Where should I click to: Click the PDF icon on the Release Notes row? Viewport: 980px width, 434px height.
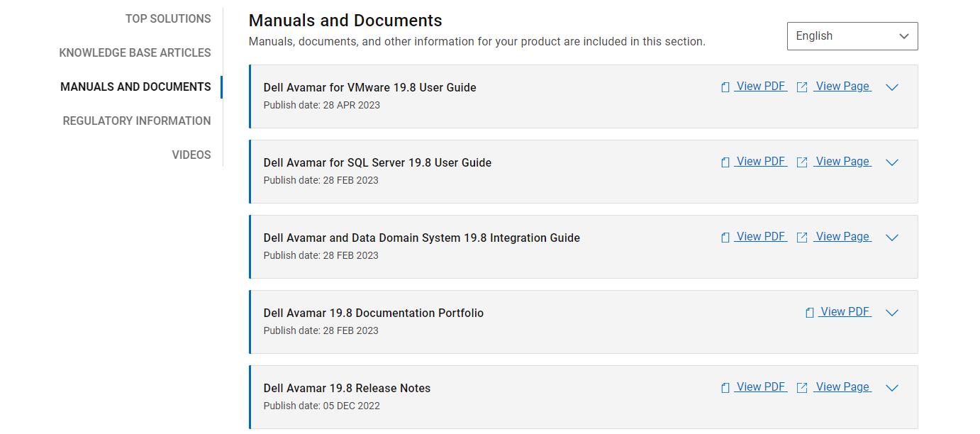(x=725, y=386)
